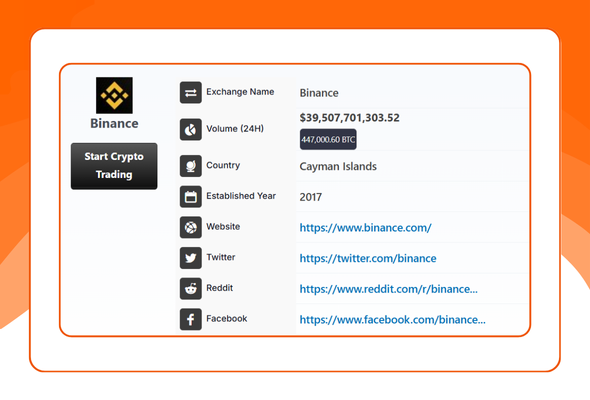Click the Binance value beside Exchange Name

pos(319,93)
